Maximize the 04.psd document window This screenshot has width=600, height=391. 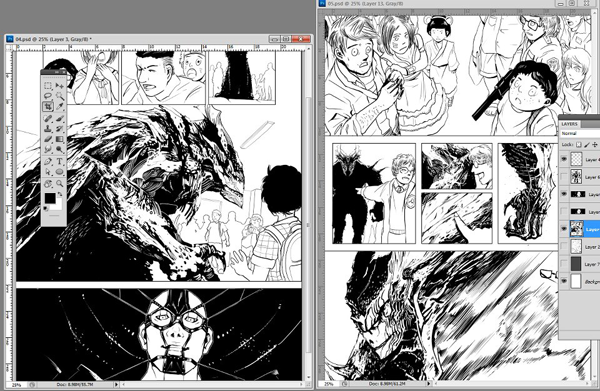(286, 39)
